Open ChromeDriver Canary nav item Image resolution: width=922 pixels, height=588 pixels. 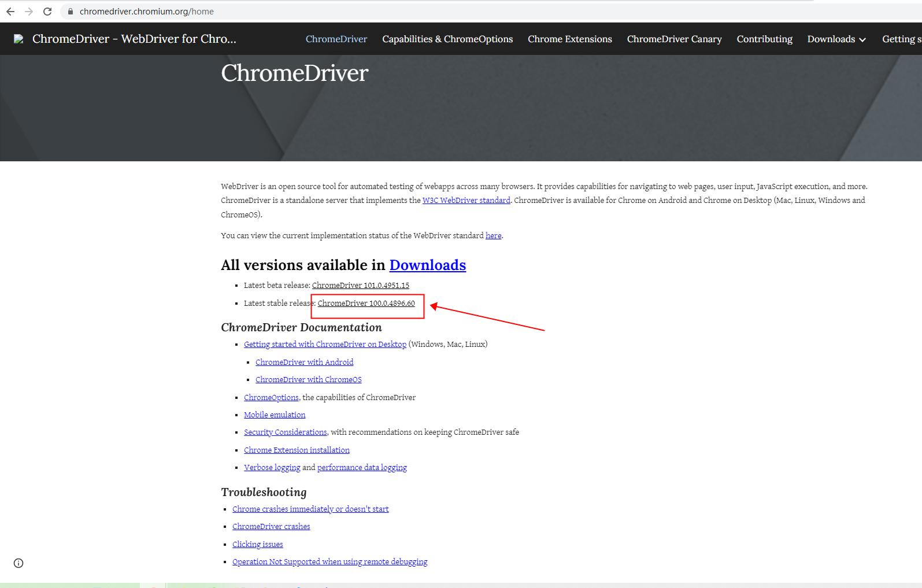675,39
